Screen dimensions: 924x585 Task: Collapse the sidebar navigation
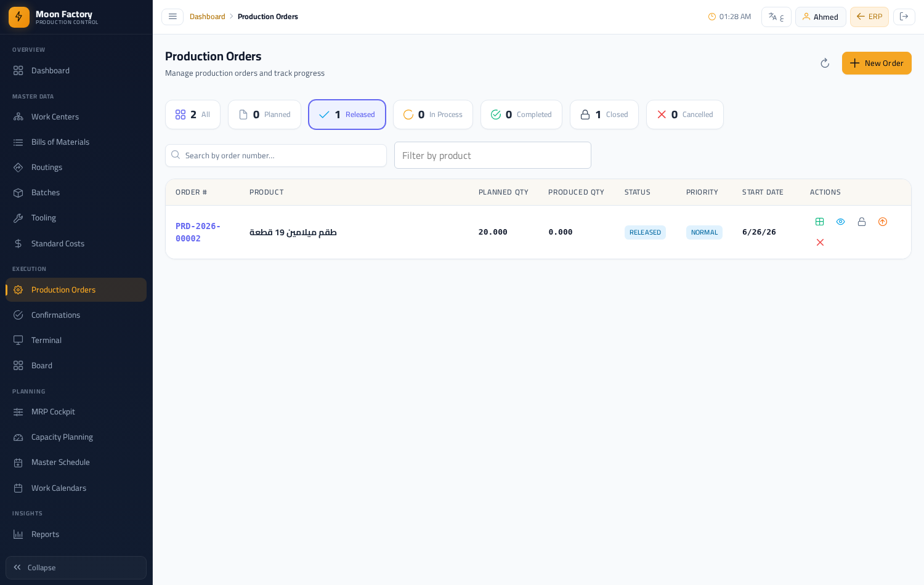76,568
